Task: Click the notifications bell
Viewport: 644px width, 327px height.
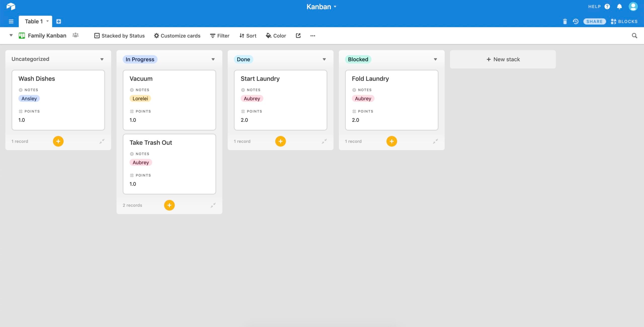Action: pos(619,6)
